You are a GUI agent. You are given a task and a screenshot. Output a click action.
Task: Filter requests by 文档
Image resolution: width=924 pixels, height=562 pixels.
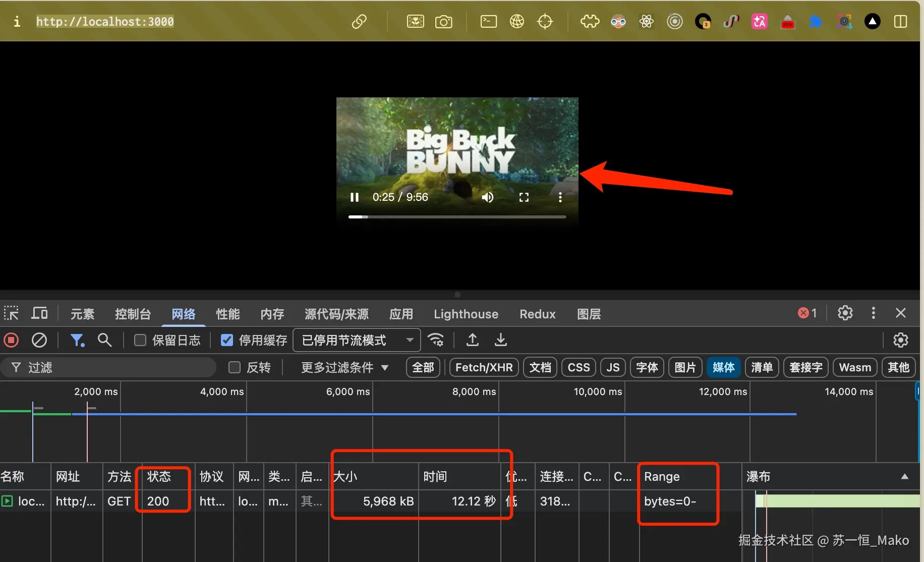coord(540,367)
